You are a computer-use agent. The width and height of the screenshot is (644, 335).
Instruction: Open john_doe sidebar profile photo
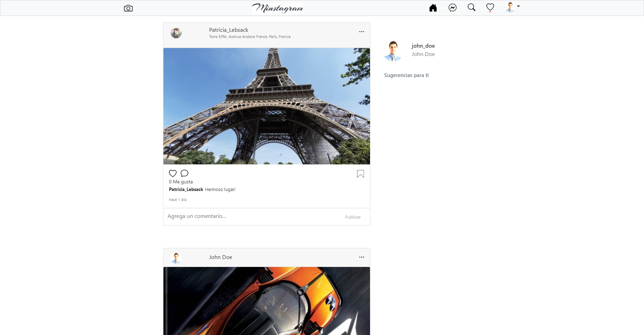[393, 51]
